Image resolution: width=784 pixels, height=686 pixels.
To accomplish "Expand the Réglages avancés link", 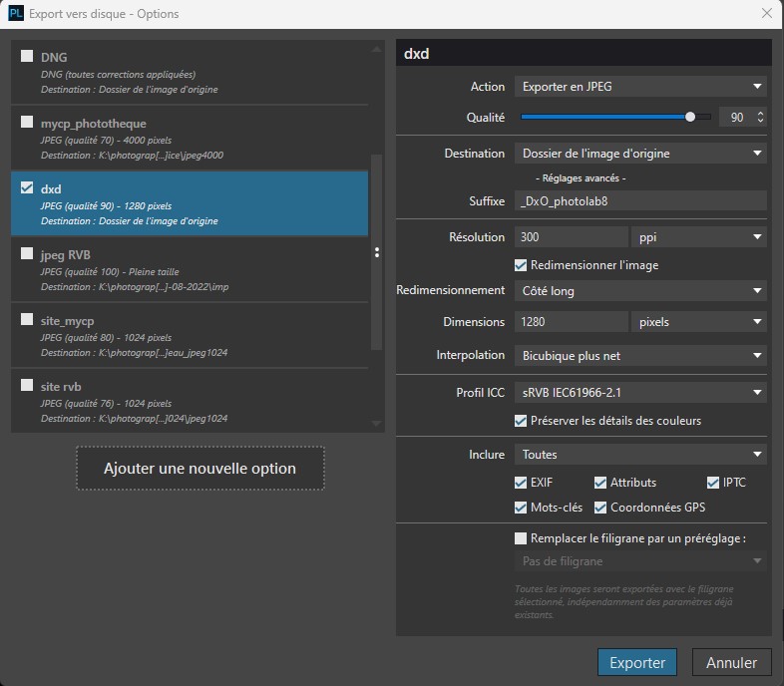I will coord(581,178).
